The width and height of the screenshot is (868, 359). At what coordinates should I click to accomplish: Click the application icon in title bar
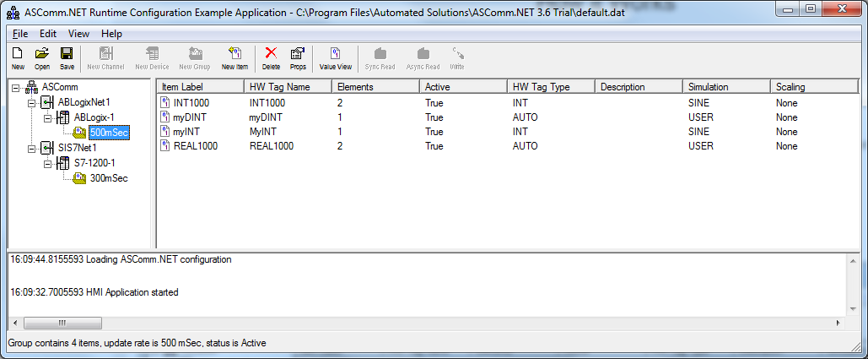[13, 13]
